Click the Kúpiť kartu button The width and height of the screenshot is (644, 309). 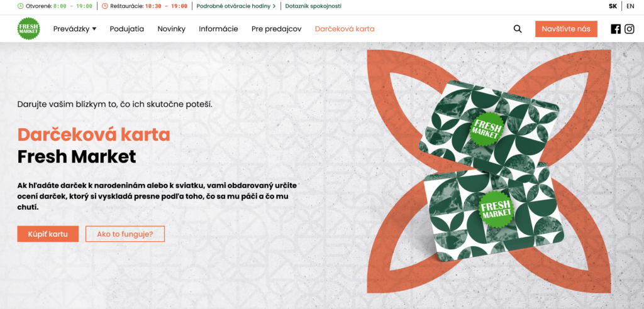pyautogui.click(x=48, y=234)
